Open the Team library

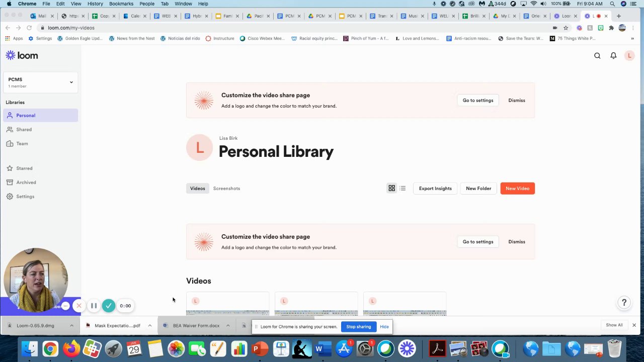(40, 143)
